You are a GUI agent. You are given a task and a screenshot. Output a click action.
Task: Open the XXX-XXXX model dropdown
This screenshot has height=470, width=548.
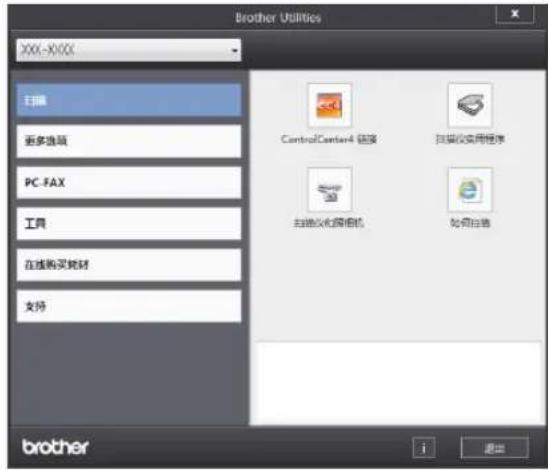coord(129,50)
